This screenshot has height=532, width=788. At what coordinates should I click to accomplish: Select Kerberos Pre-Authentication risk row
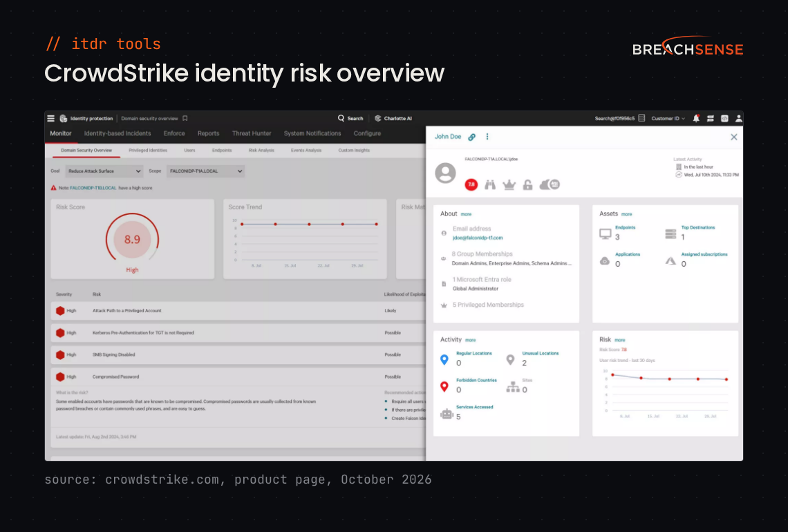click(238, 333)
